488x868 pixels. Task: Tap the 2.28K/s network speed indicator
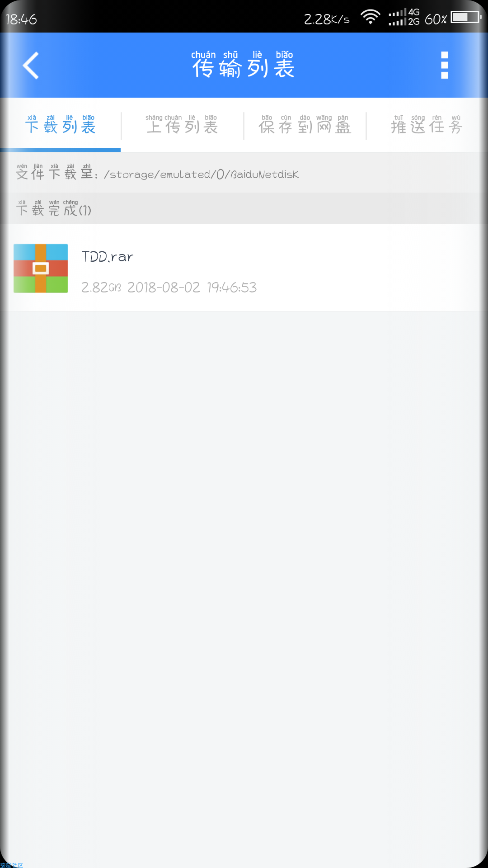click(327, 19)
